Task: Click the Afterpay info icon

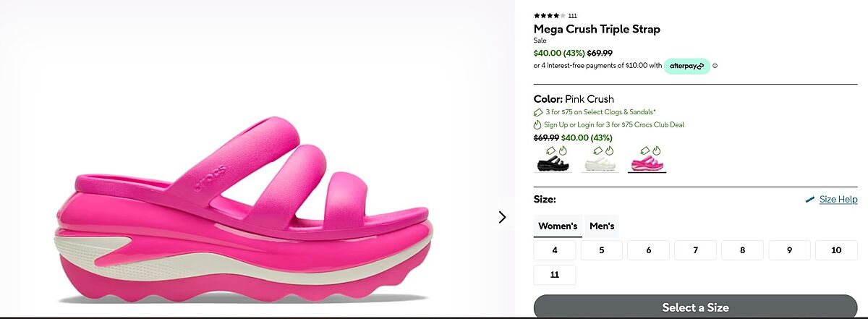Action: [715, 66]
